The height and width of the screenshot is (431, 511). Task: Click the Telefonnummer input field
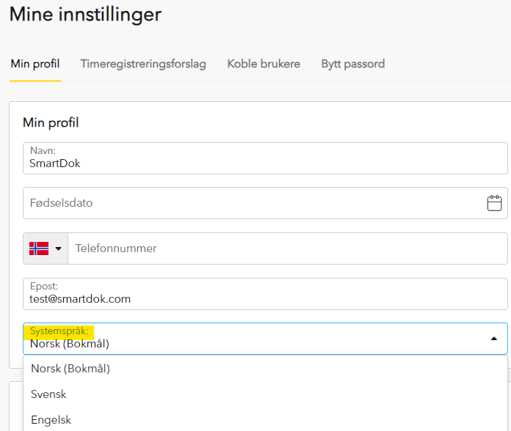pyautogui.click(x=288, y=248)
